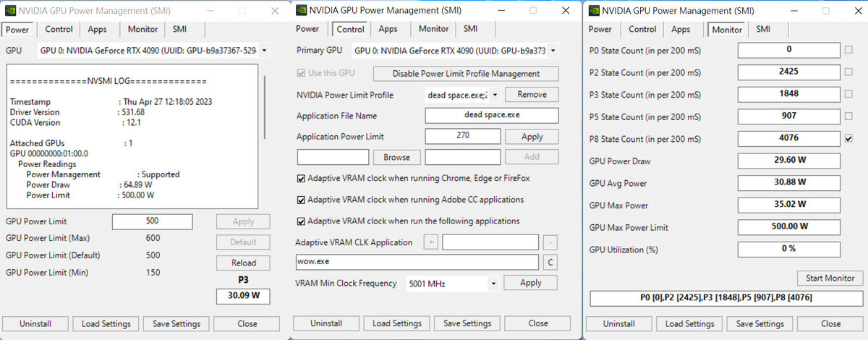The width and height of the screenshot is (868, 340).
Task: Click the NVIDIA logo in the left window title bar
Action: tap(9, 11)
